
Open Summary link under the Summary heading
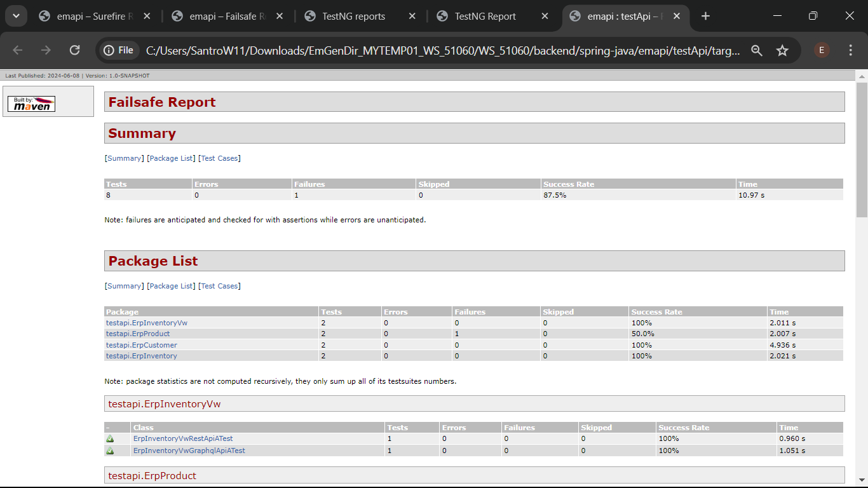point(125,158)
